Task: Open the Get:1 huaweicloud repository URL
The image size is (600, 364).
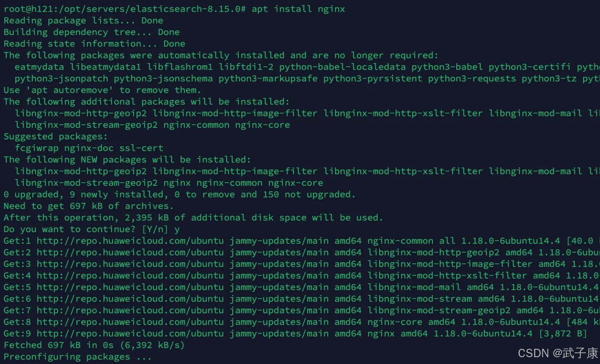Action: 130,241
